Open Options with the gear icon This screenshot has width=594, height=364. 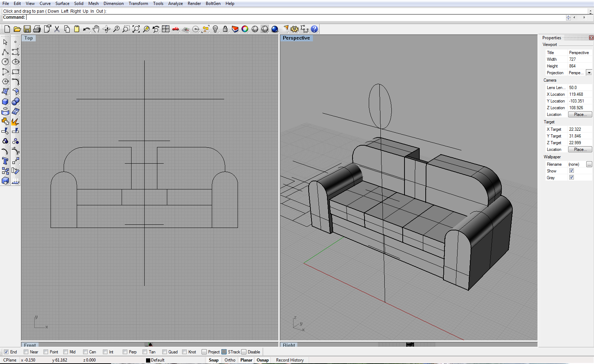pyautogui.click(x=295, y=29)
